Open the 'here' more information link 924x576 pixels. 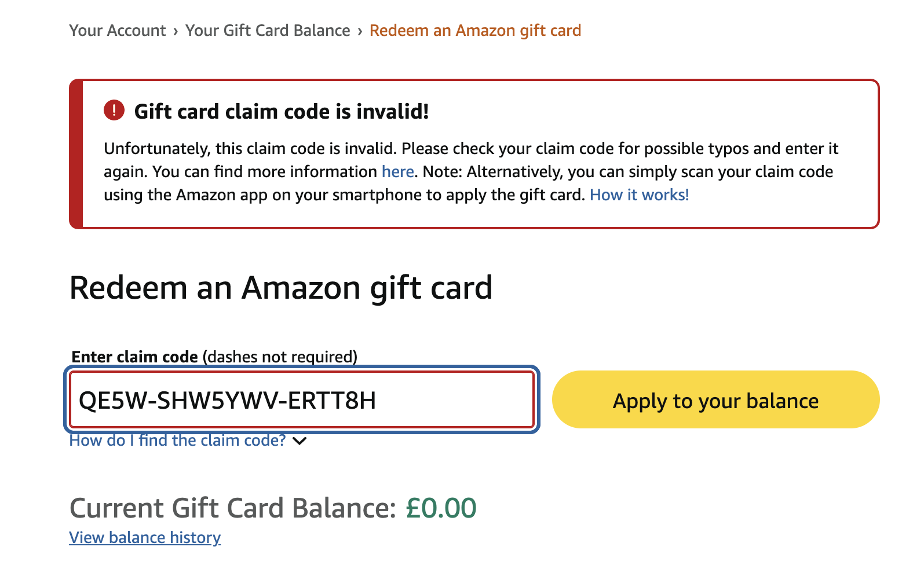tap(397, 172)
